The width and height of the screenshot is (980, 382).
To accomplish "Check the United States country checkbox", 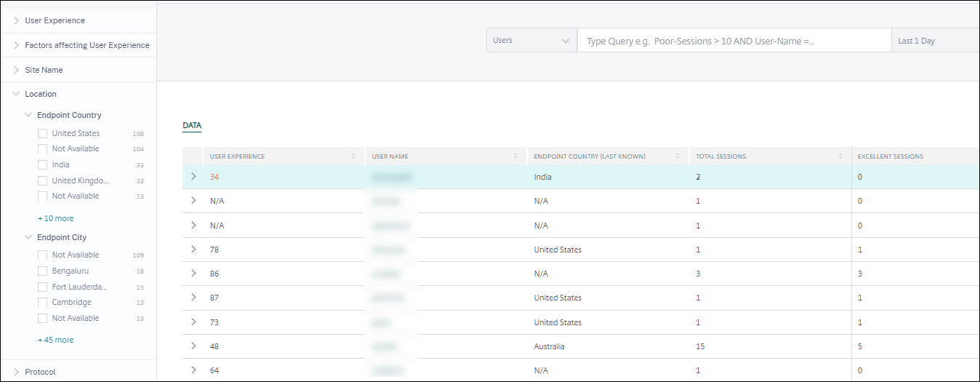I will (x=42, y=134).
